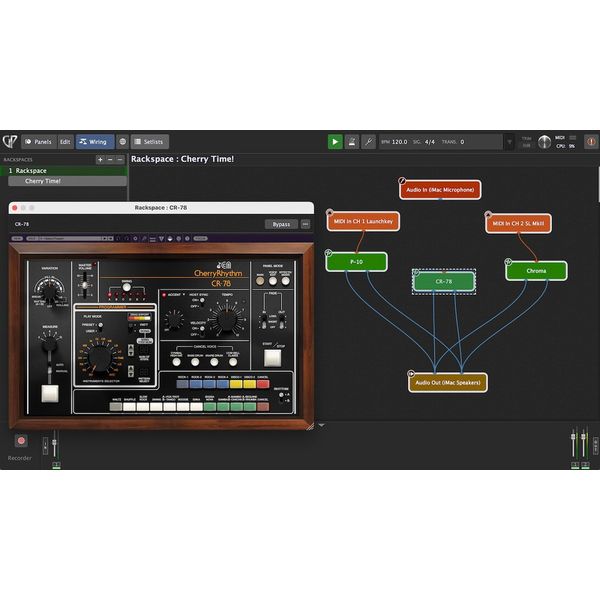Cancel Bass Drum voice button
Image resolution: width=600 pixels, height=600 pixels.
[195, 362]
